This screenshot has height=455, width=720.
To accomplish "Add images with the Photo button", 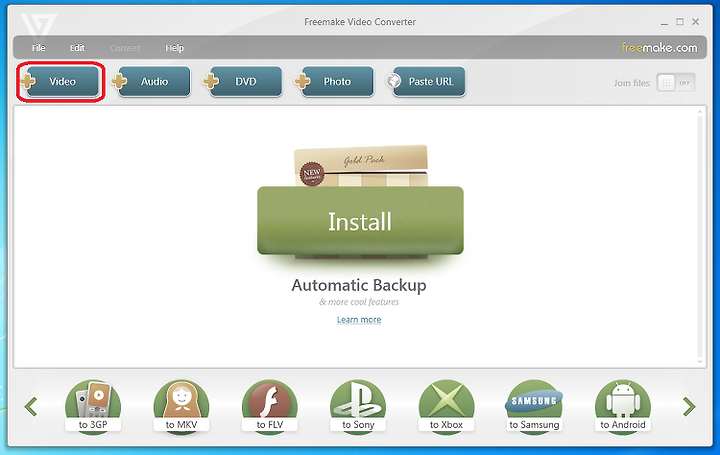I will tap(337, 82).
